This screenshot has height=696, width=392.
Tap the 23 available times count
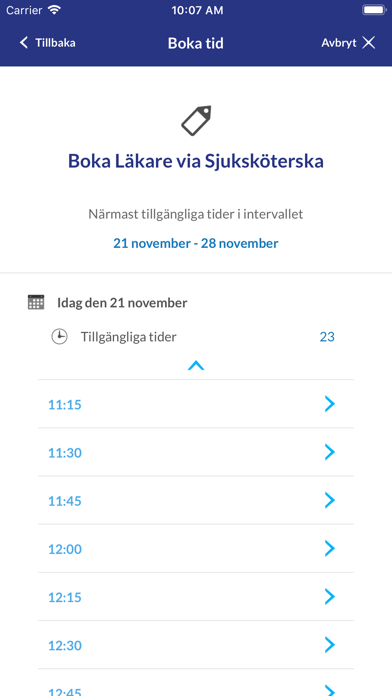(x=327, y=337)
